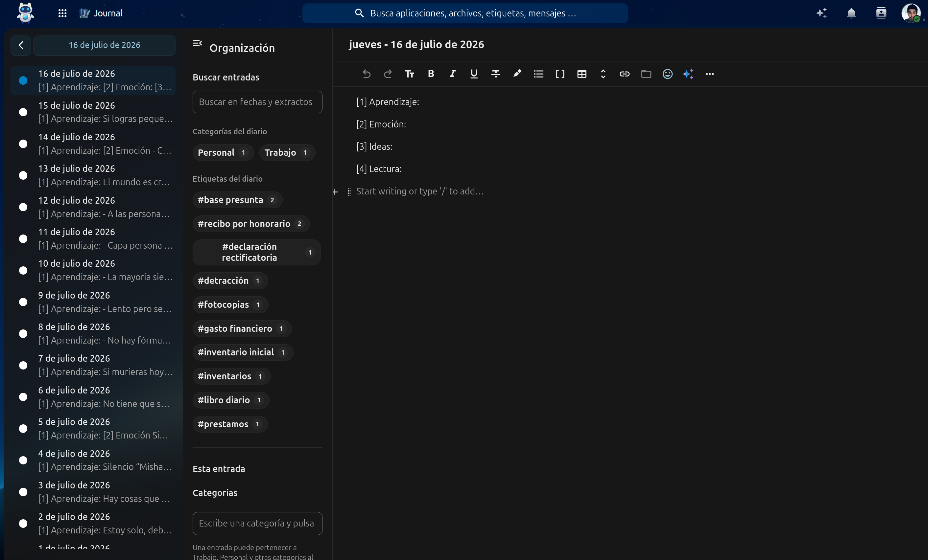Viewport: 928px width, 560px height.
Task: Toggle strikethrough formatting
Action: click(496, 74)
